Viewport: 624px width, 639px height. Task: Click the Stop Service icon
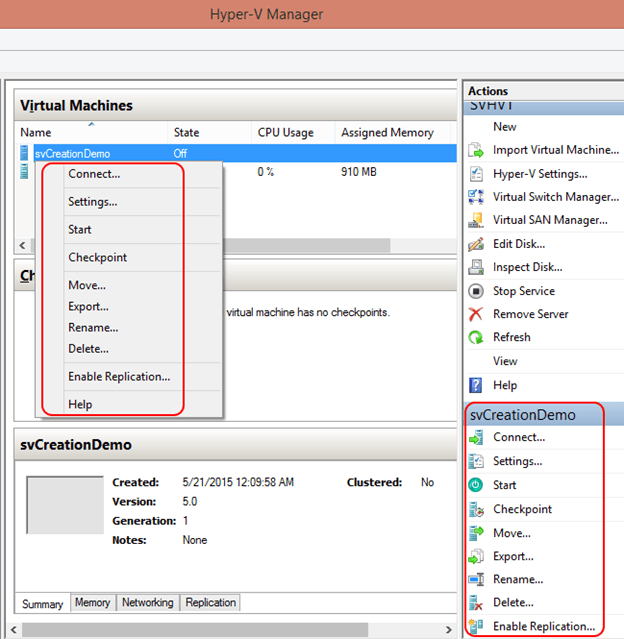[x=476, y=291]
